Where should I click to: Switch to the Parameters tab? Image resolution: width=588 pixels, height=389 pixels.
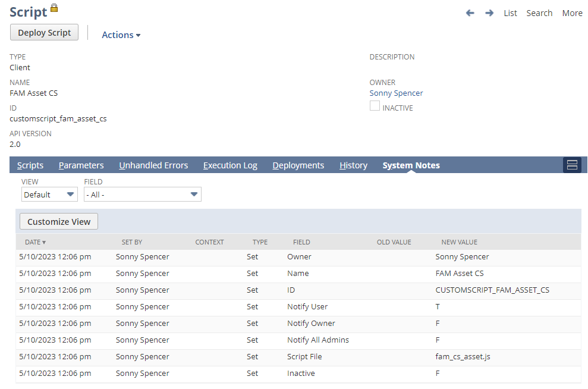pyautogui.click(x=81, y=165)
